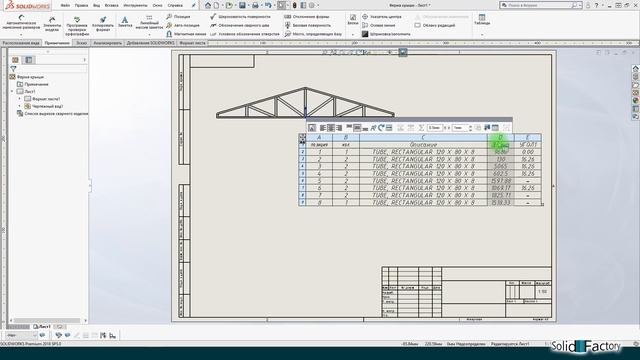
Task: Click the SolidWorks help search field
Action: (541, 5)
